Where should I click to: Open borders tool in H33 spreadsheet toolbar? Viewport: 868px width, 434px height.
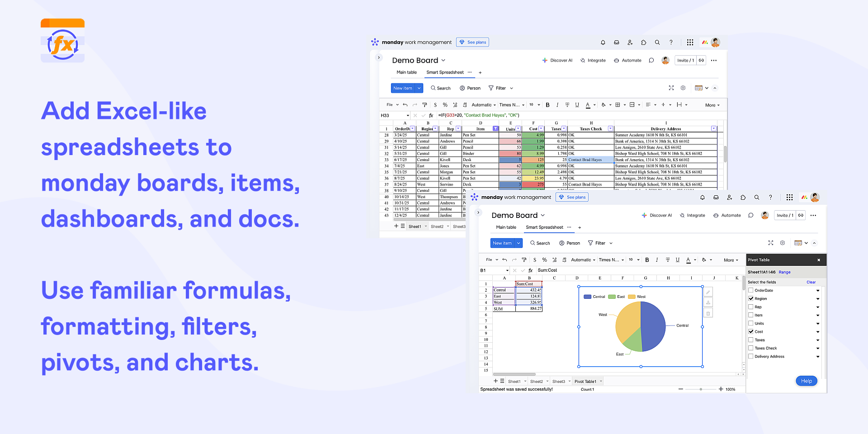click(618, 105)
